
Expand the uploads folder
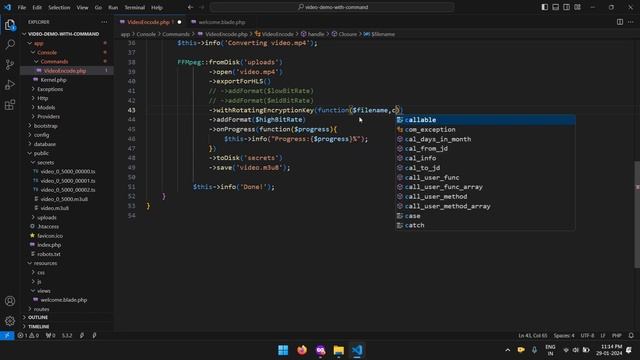[47, 218]
